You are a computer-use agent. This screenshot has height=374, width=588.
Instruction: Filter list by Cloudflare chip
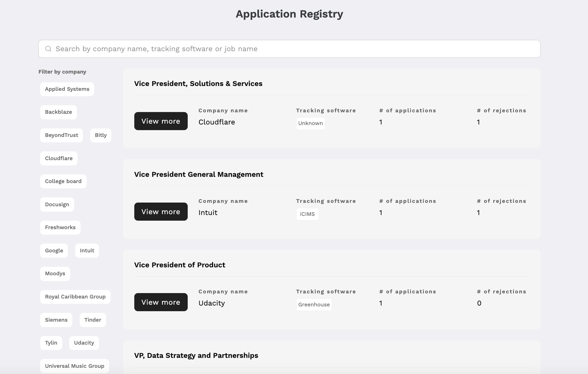[x=59, y=158]
